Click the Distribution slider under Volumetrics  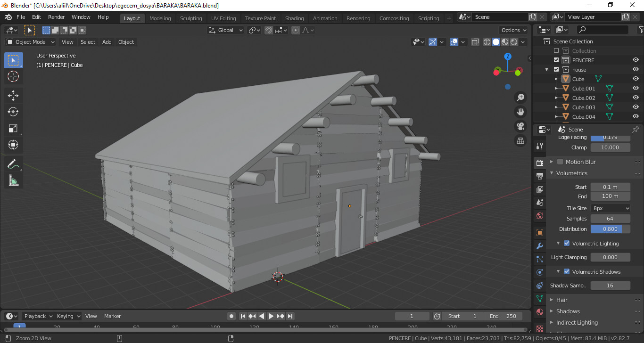coord(610,229)
